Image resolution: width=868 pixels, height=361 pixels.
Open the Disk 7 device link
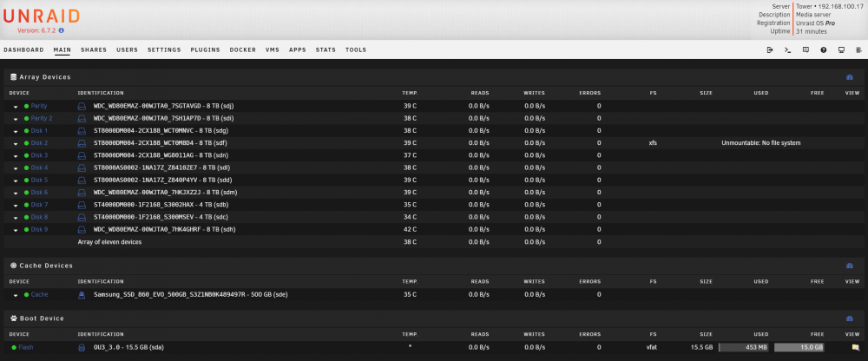pos(39,205)
